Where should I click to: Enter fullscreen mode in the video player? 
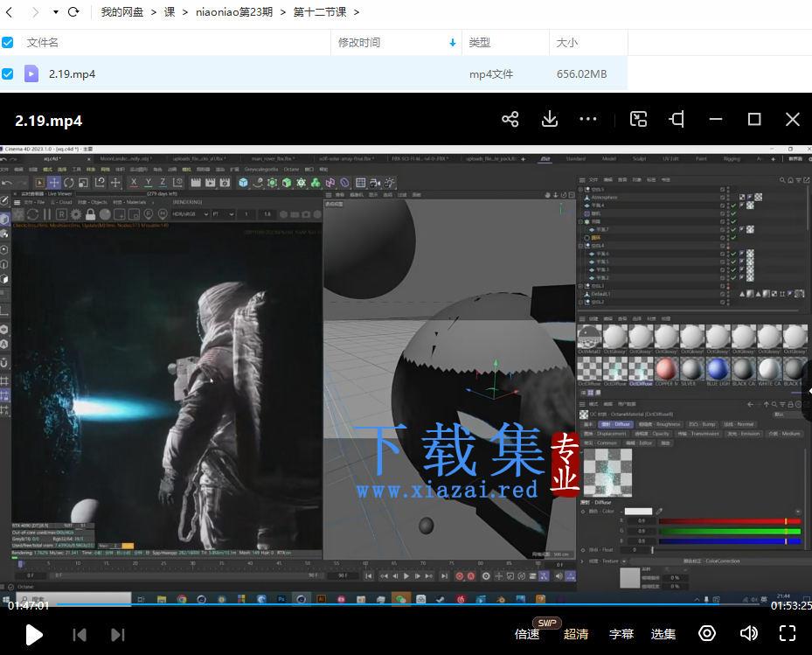788,633
